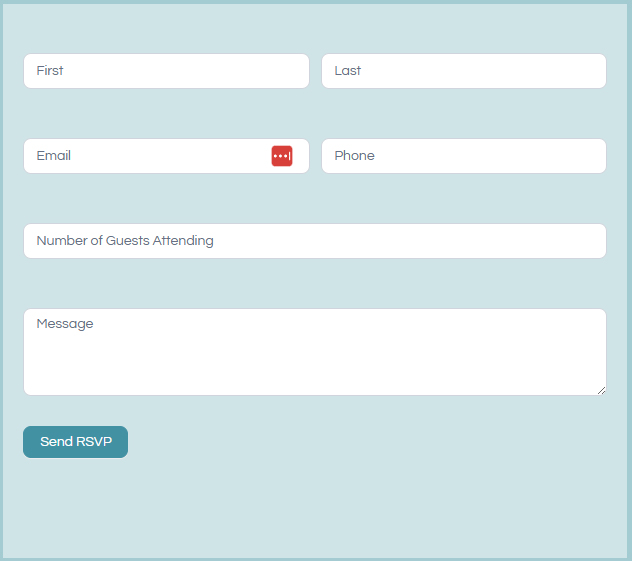Click the Last name input
This screenshot has height=561, width=632.
pyautogui.click(x=463, y=71)
